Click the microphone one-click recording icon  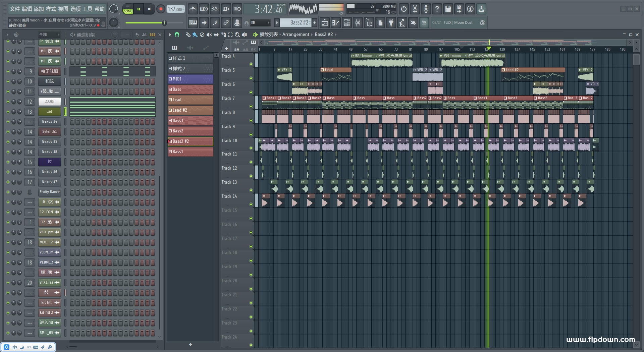pos(426,9)
